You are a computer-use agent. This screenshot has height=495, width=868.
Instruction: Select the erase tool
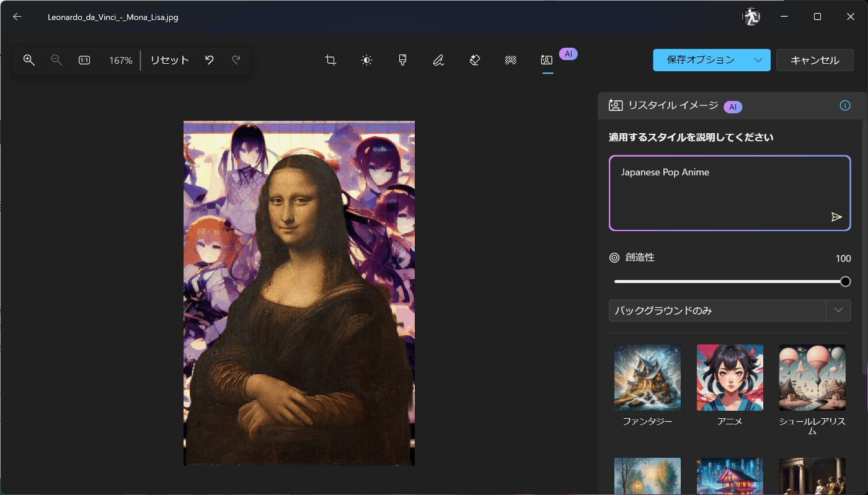(475, 60)
